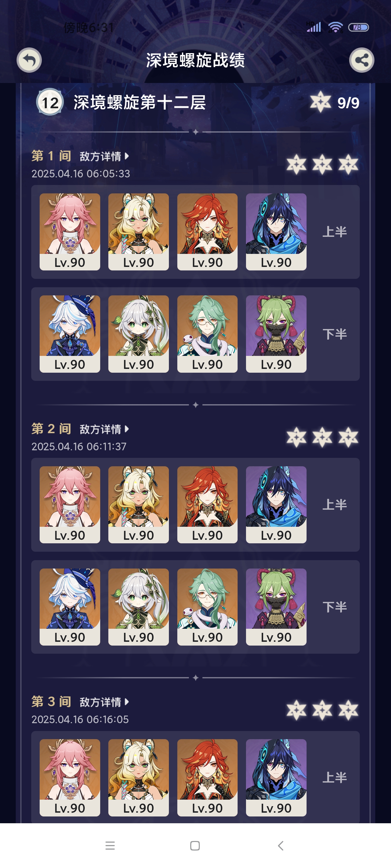Expand chamber 2 enemy details (敌方详情)

(104, 429)
